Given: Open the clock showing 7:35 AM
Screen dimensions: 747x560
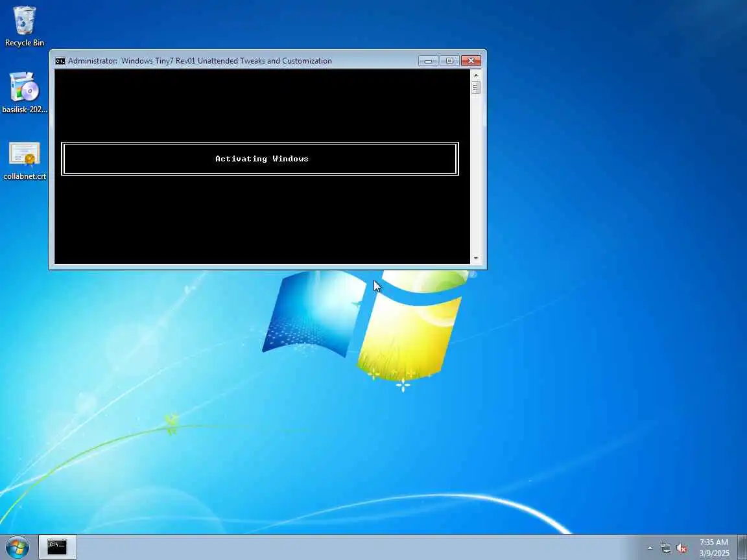Looking at the screenshot, I should tap(714, 548).
